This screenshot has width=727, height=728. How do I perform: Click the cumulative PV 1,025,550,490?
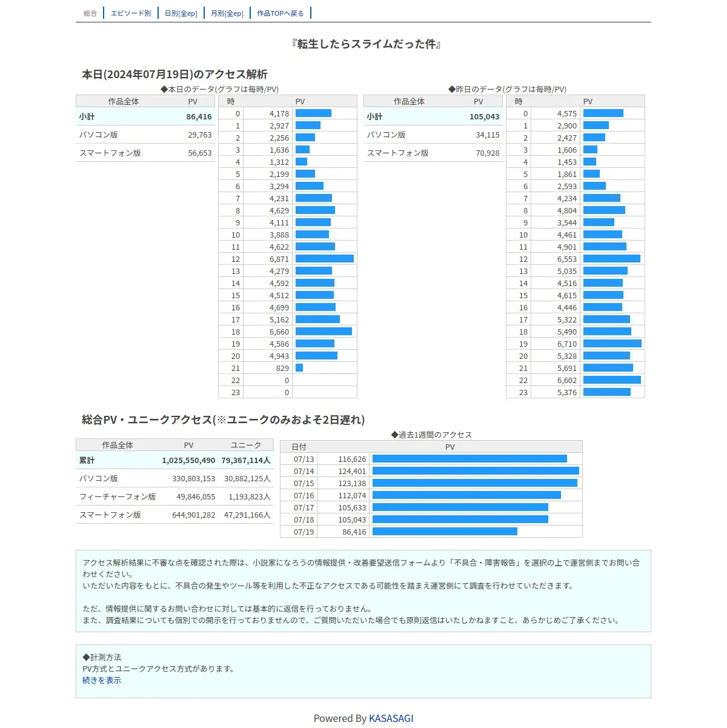(188, 461)
